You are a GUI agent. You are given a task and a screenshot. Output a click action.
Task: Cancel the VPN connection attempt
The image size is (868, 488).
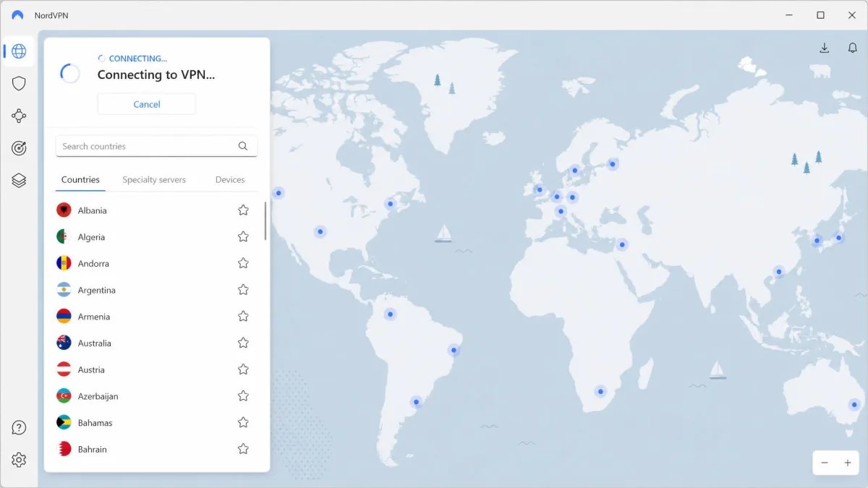click(x=147, y=104)
